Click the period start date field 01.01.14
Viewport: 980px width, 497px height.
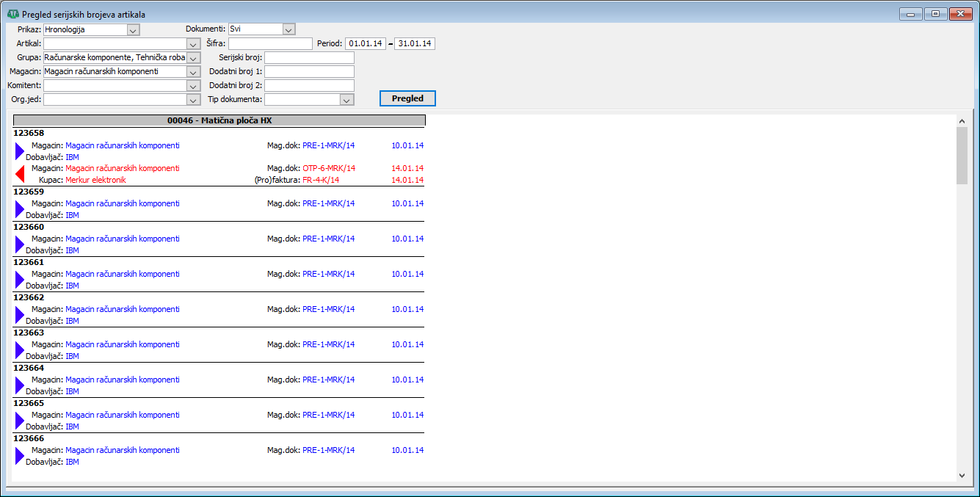pos(366,43)
